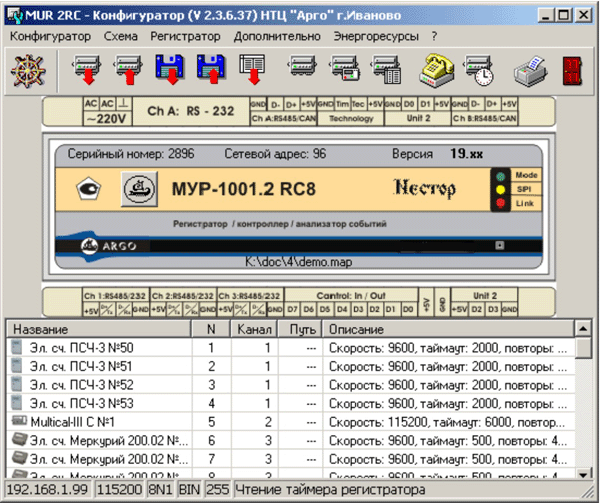Image resolution: width=600 pixels, height=503 pixels.
Task: Click the list scrollbar thumb
Action: pyautogui.click(x=583, y=348)
